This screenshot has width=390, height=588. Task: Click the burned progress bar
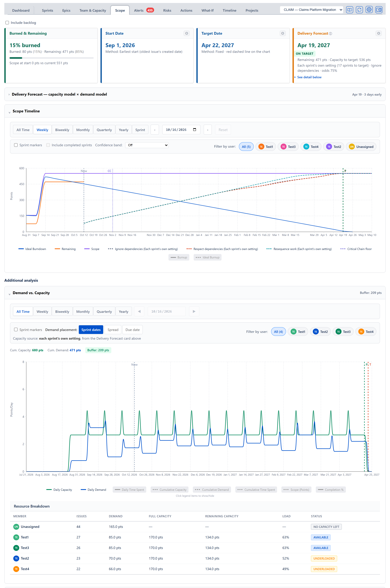pos(51,58)
